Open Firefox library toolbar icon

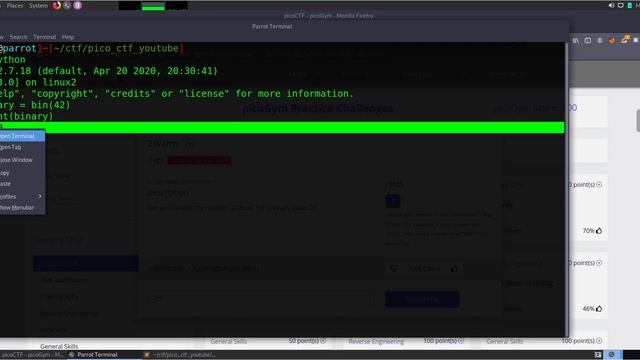[576, 40]
